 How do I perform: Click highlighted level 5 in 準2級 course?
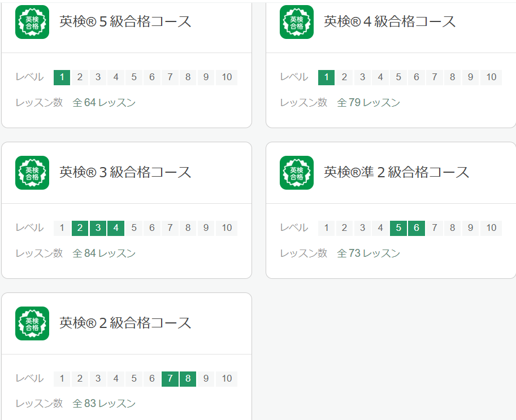(x=398, y=228)
